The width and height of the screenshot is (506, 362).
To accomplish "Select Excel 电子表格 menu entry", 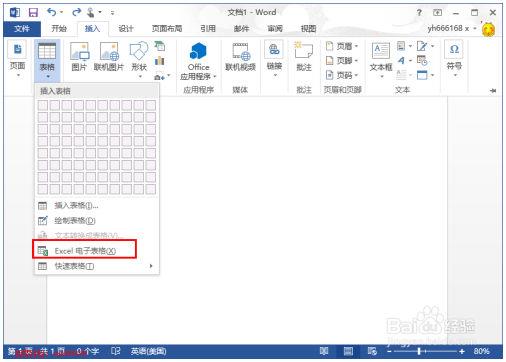I will tap(84, 250).
